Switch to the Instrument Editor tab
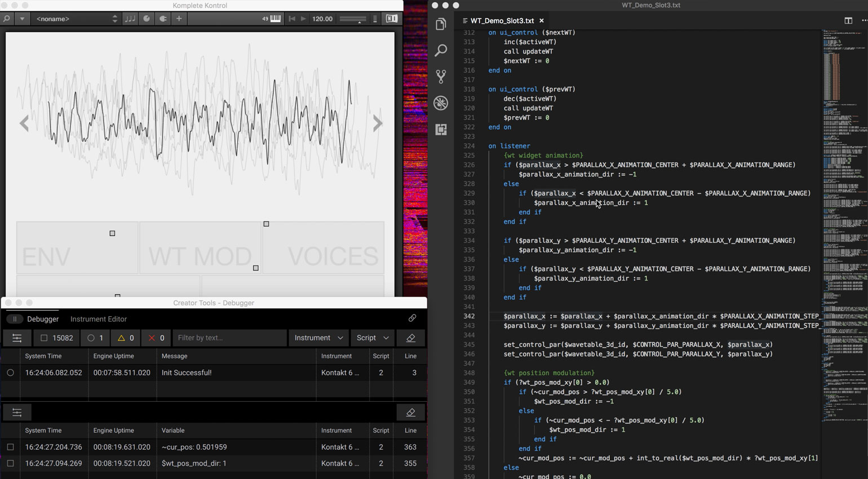This screenshot has height=479, width=868. [x=98, y=319]
